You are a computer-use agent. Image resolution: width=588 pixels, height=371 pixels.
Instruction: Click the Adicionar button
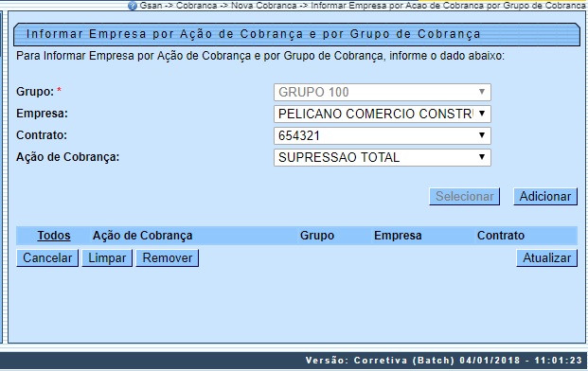pyautogui.click(x=544, y=196)
